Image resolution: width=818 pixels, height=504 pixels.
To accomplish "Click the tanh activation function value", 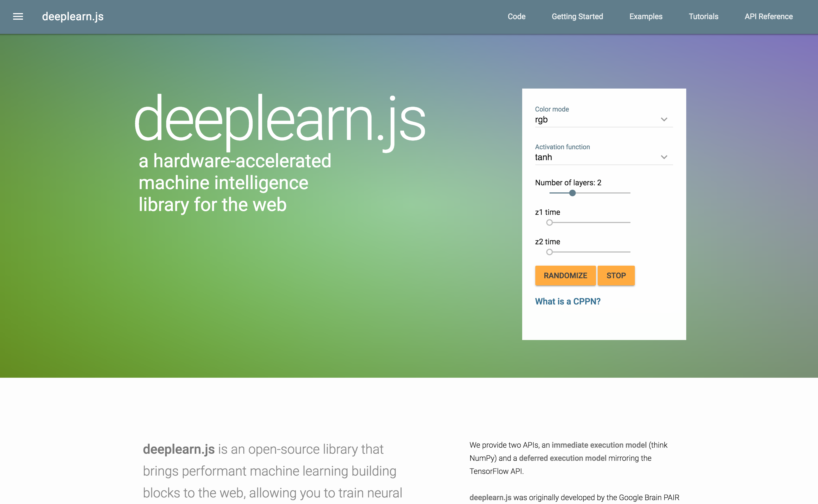I will tap(543, 157).
